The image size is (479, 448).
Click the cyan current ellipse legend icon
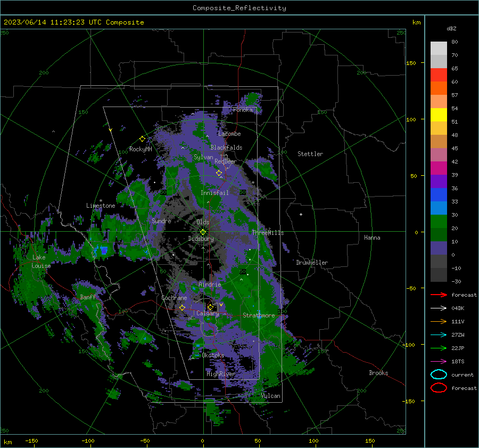pos(439,374)
